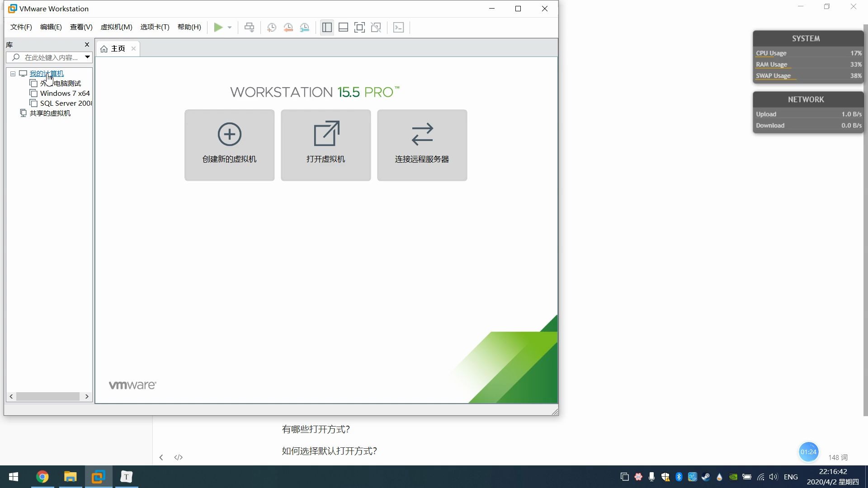Viewport: 868px width, 488px height.
Task: Enter full screen mode
Action: 359,28
